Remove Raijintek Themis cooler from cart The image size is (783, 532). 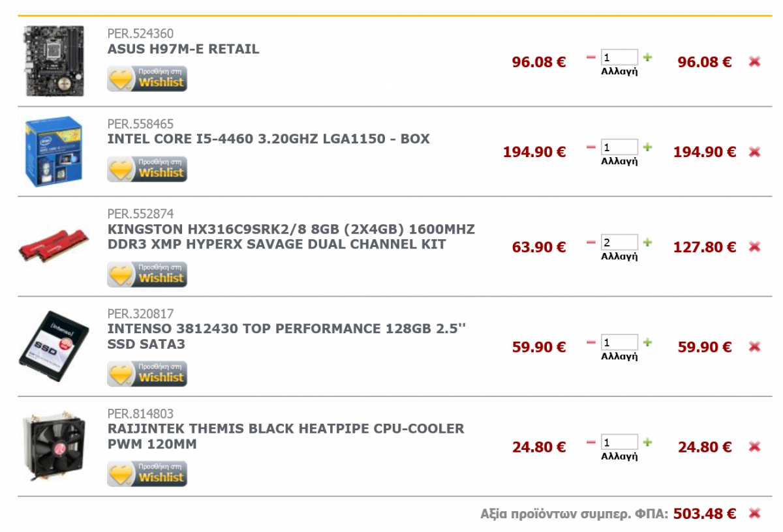tap(754, 447)
